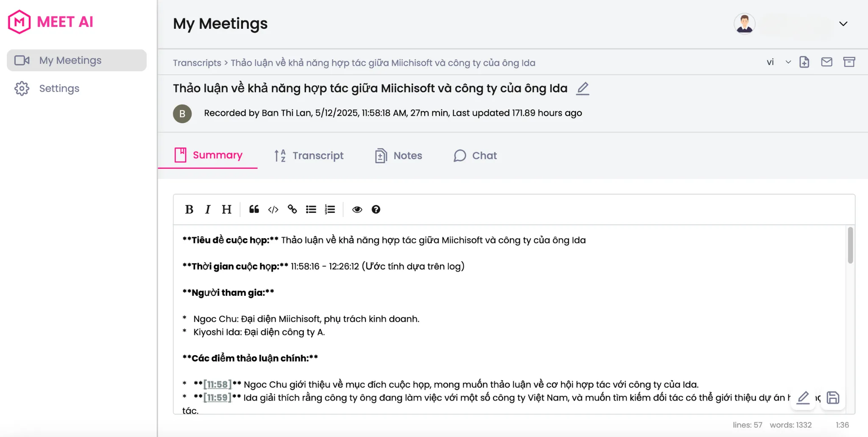Open Settings in sidebar
Viewport: 868px width, 437px height.
[x=77, y=88]
